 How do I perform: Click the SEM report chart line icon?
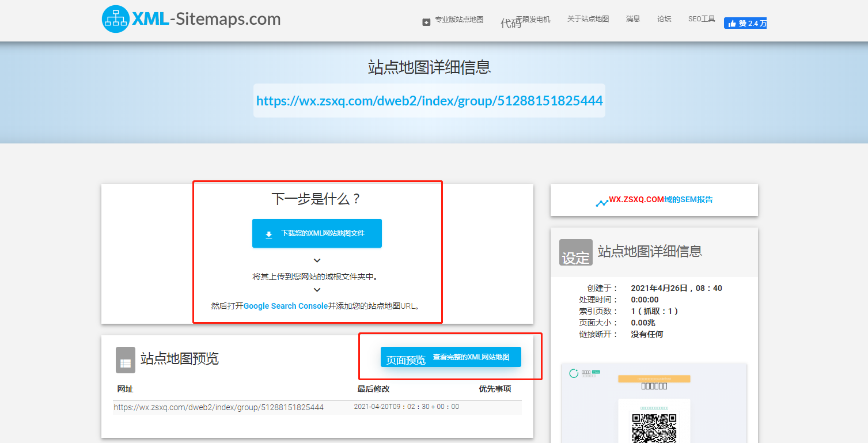coord(602,202)
